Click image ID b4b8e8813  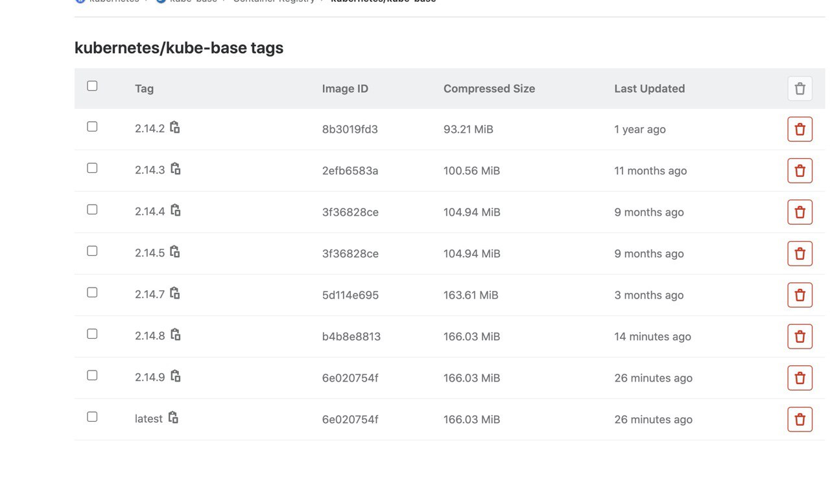point(351,336)
